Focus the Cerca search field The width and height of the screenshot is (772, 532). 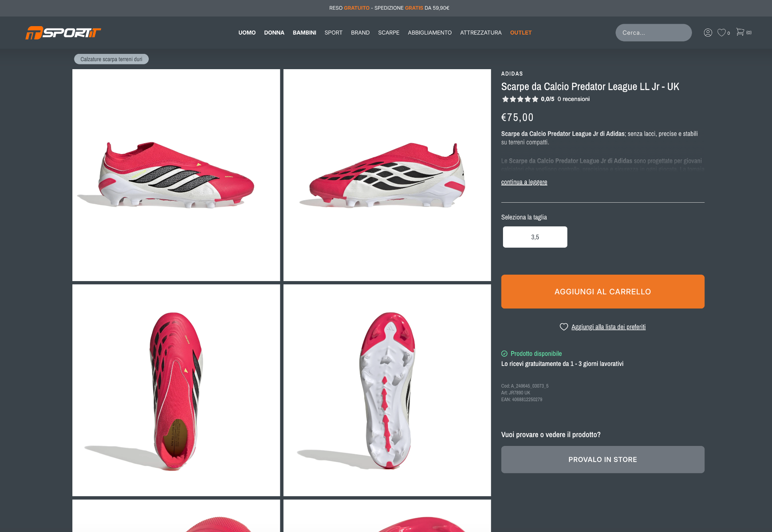click(653, 33)
